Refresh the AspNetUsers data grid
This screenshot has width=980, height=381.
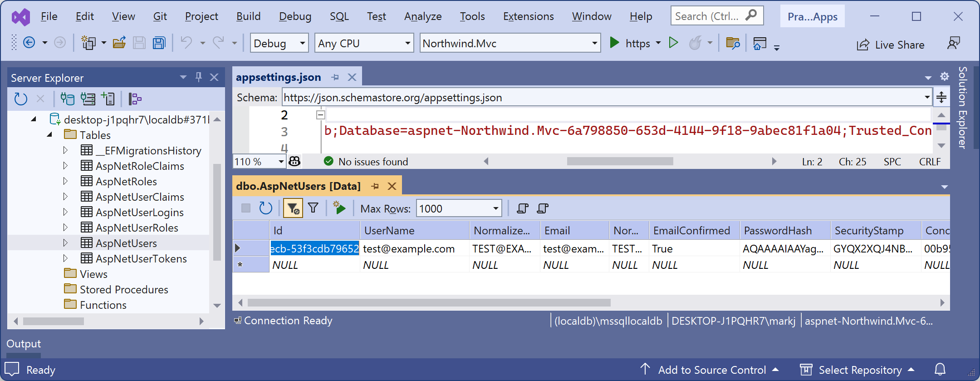[265, 208]
